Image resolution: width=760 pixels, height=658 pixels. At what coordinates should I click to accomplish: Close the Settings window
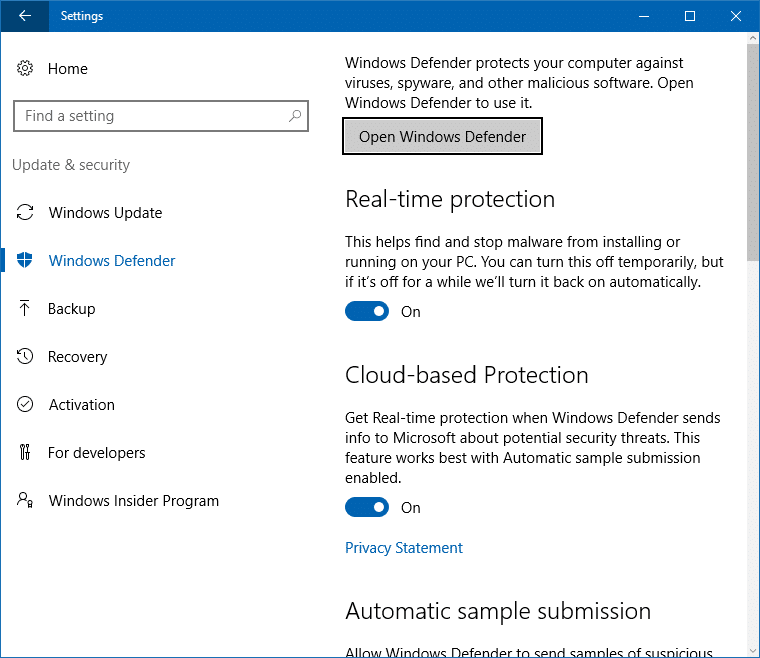736,16
